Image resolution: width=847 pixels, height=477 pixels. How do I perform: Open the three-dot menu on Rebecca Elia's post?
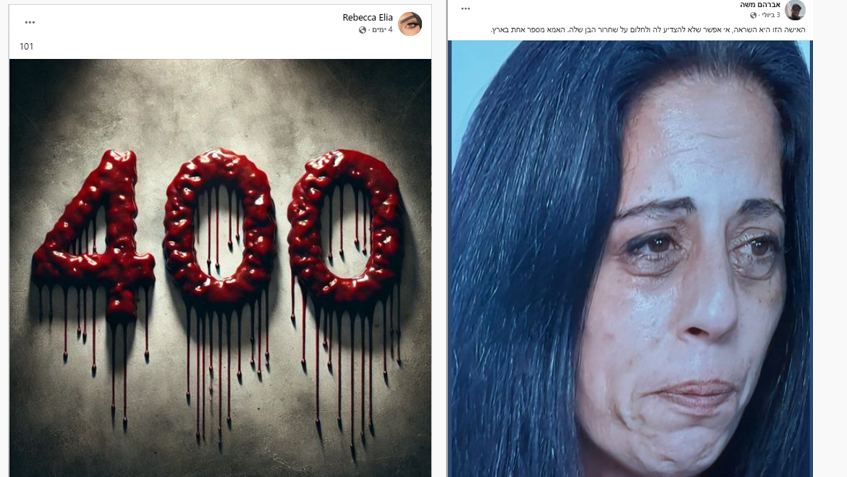click(x=30, y=23)
